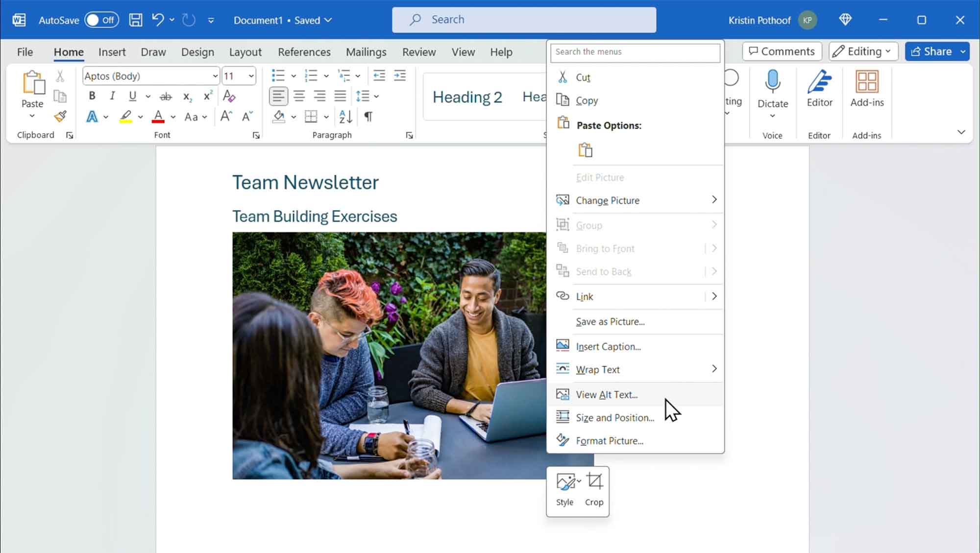
Task: Click Save as Picture option
Action: [x=611, y=322]
